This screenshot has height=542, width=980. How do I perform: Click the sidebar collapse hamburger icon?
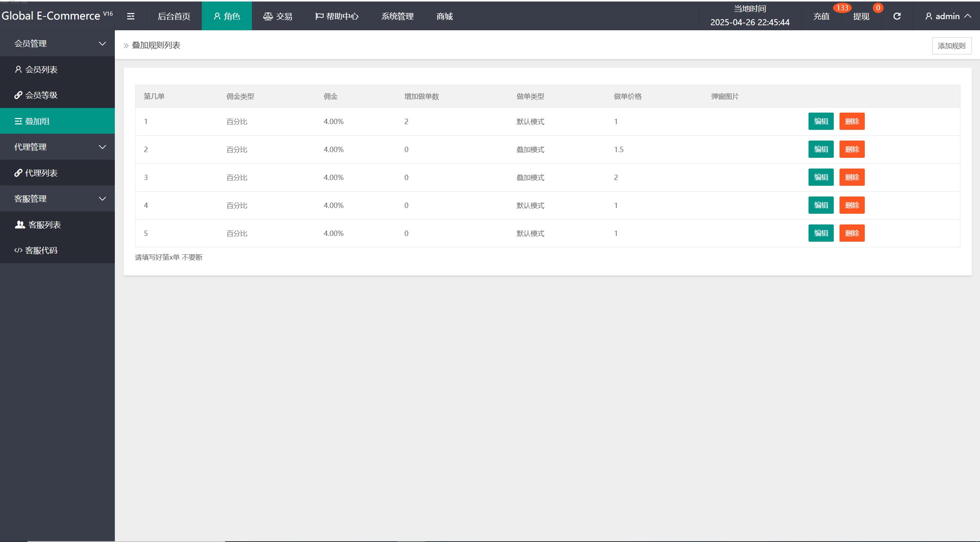tap(131, 16)
